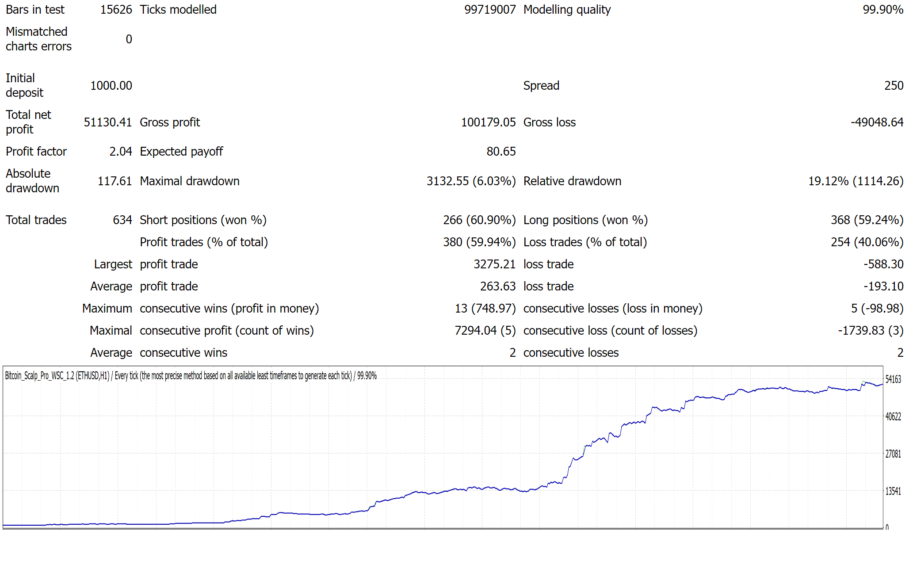Click the Gross profit value 100179.05
909x588 pixels.
[x=488, y=122]
